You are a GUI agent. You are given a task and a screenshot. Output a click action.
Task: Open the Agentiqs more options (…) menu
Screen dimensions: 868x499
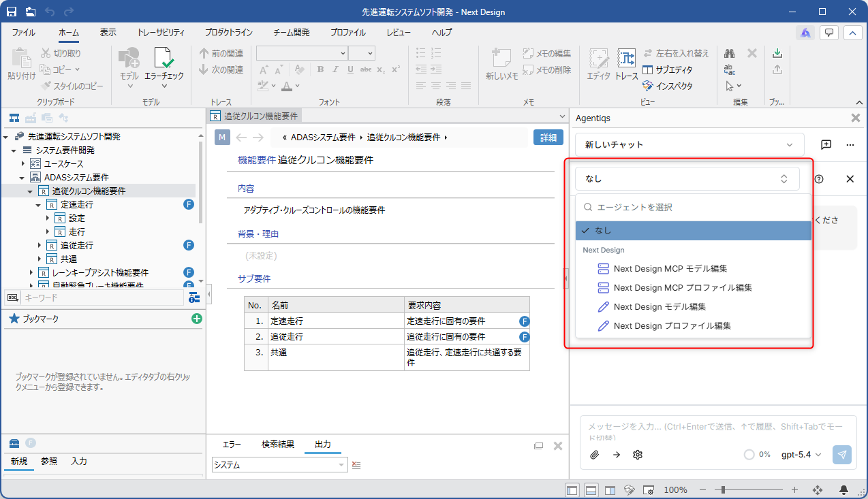[850, 144]
